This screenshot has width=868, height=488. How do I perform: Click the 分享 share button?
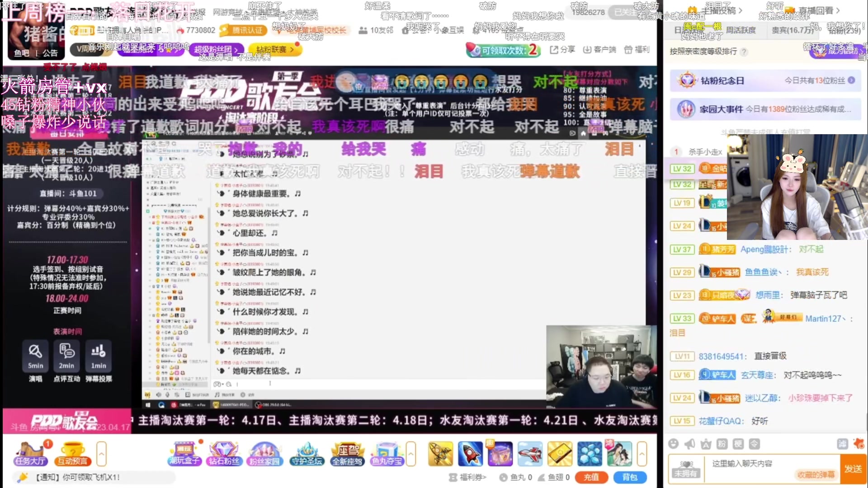(562, 50)
